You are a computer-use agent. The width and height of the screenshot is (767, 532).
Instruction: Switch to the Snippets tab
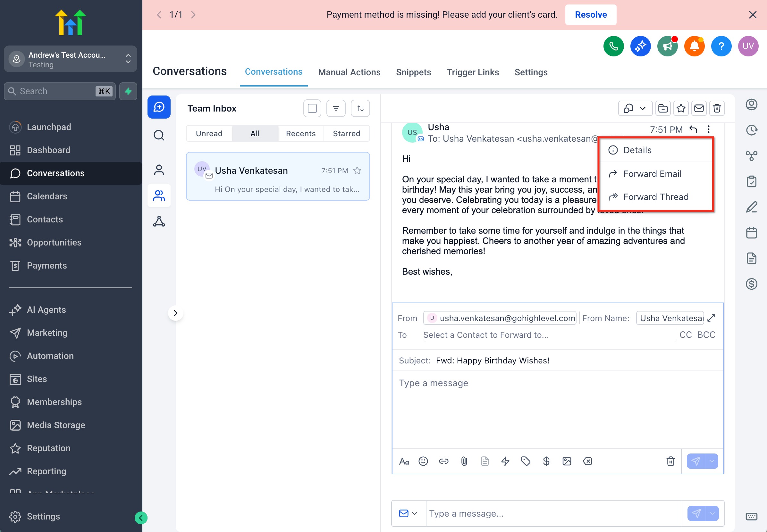point(414,72)
